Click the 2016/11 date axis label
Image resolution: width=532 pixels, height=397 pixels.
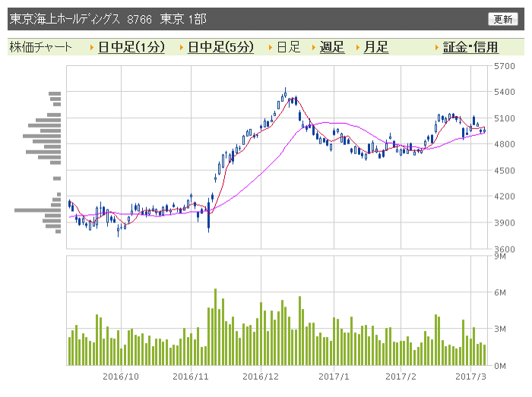pos(191,377)
